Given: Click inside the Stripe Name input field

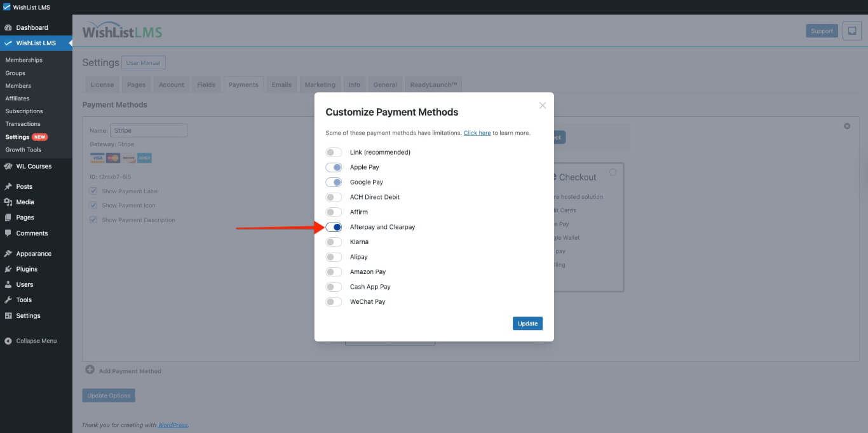Looking at the screenshot, I should pyautogui.click(x=149, y=130).
